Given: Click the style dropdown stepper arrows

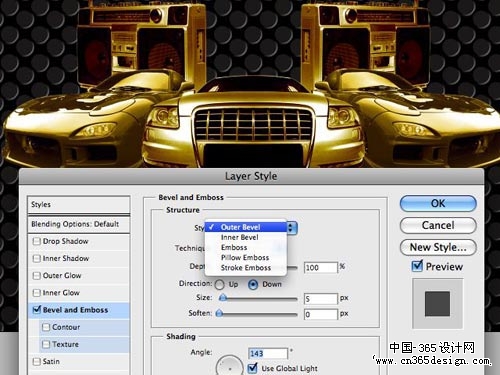Looking at the screenshot, I should click(291, 228).
